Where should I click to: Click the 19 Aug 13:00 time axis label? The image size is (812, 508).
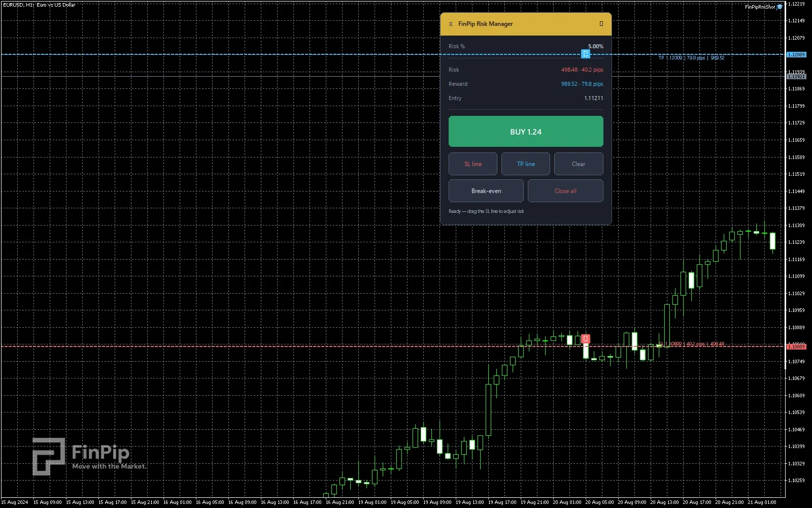(x=469, y=502)
